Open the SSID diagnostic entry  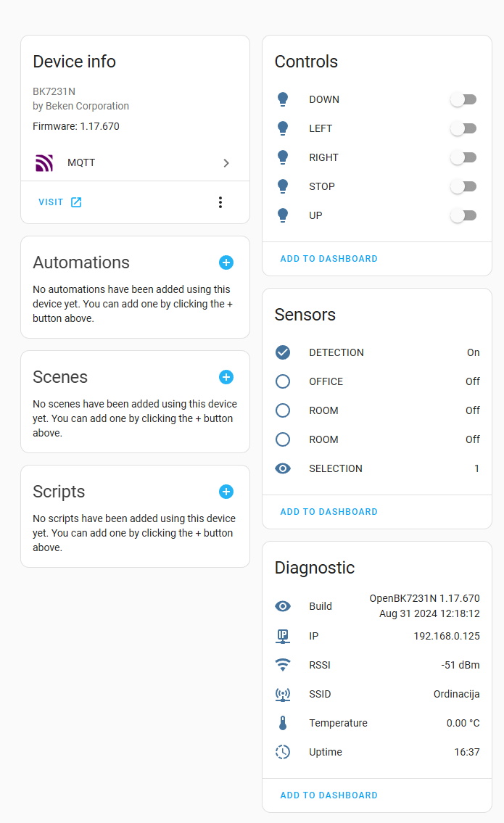tap(377, 694)
